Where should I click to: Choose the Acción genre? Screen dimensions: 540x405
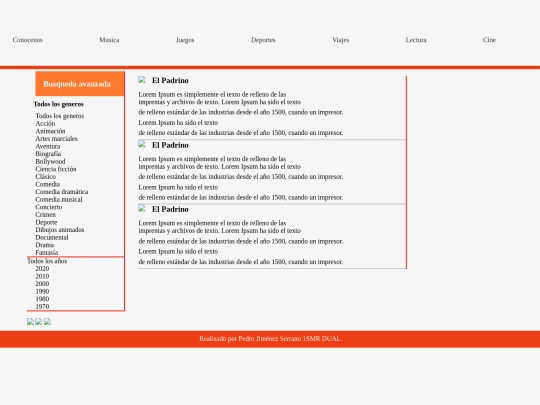click(45, 123)
